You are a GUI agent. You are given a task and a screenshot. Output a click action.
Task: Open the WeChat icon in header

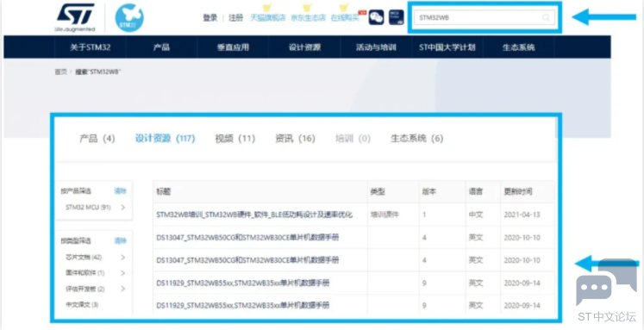click(x=376, y=17)
